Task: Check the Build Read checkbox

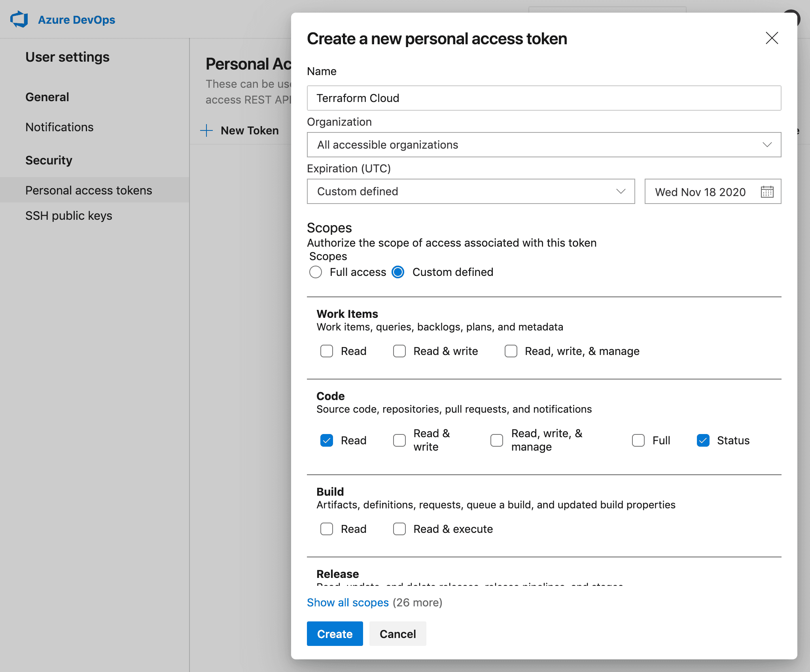Action: (327, 529)
